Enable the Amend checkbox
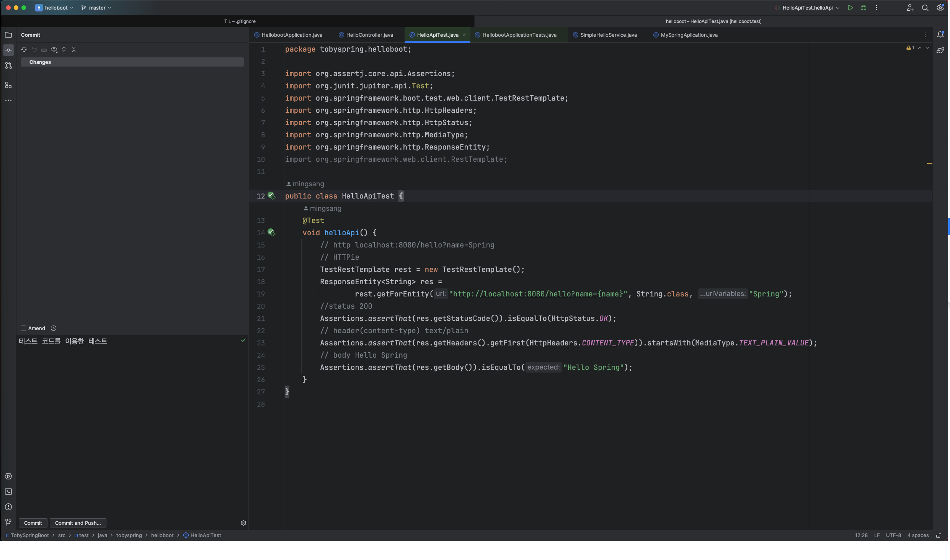This screenshot has height=560, width=950. (23, 328)
